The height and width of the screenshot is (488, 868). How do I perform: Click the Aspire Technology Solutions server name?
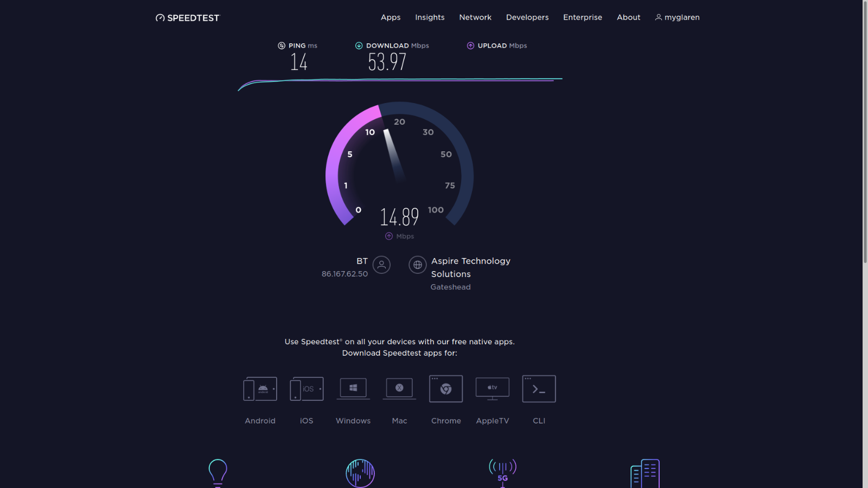tap(471, 267)
